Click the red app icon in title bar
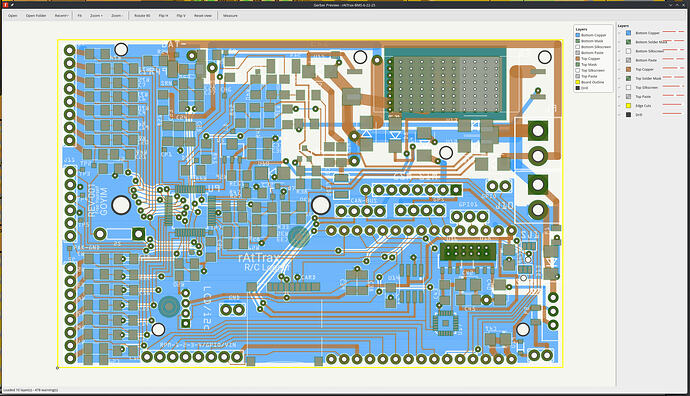 click(6, 5)
